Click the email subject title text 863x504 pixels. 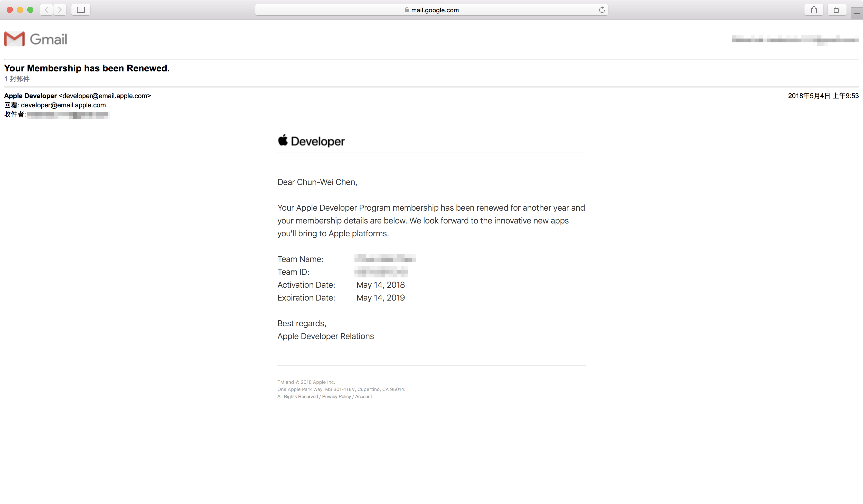[87, 68]
